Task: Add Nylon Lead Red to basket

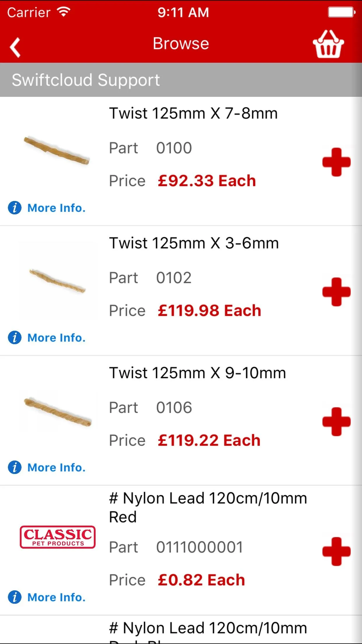Action: (x=336, y=552)
